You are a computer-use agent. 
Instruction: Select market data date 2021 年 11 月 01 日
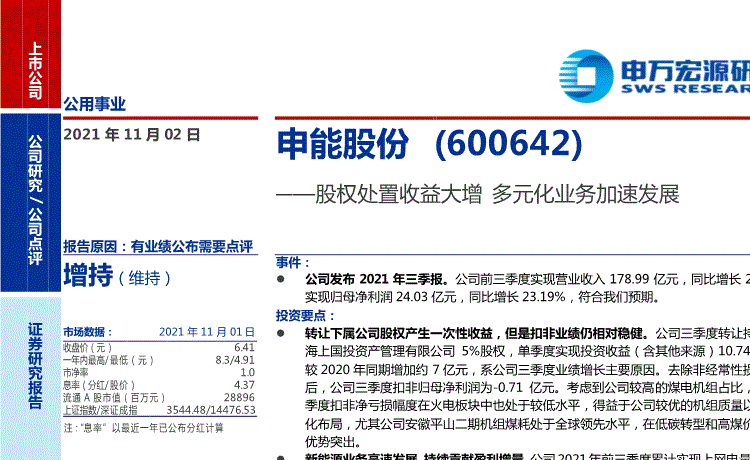(x=207, y=332)
